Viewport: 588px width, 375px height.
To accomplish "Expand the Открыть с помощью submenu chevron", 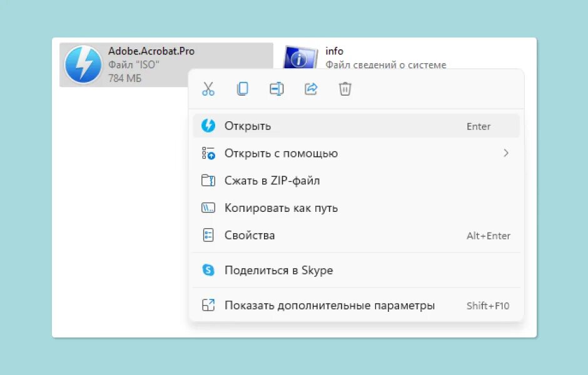I will 506,153.
